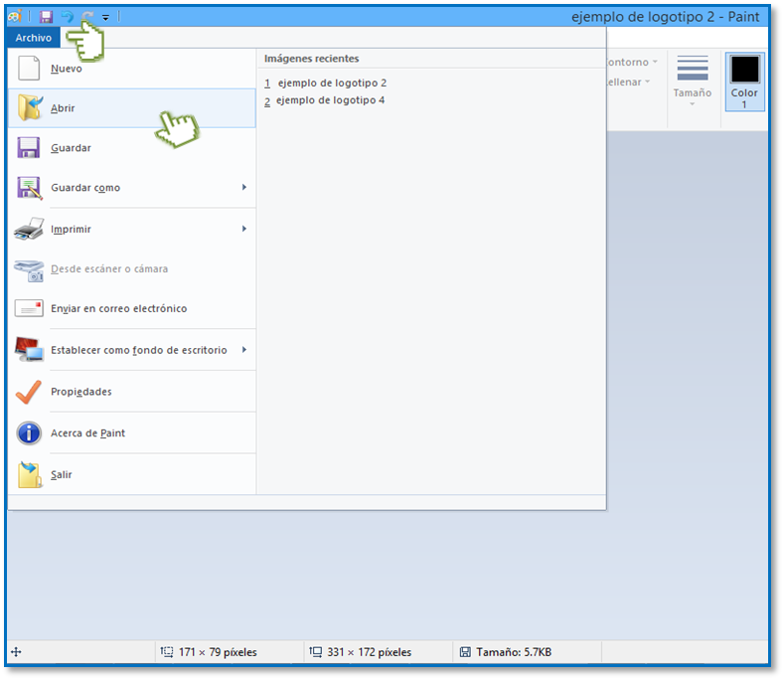Open the Rellenar dropdown in ribbon

629,83
